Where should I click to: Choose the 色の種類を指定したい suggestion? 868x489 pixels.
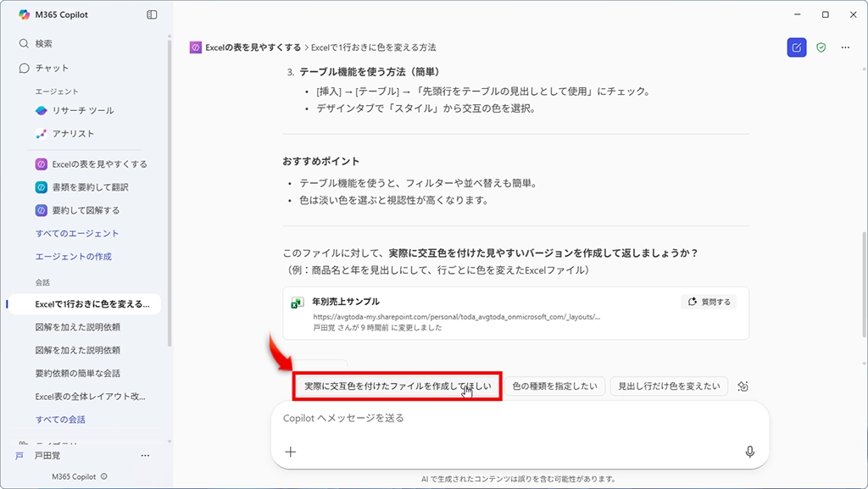pos(555,386)
